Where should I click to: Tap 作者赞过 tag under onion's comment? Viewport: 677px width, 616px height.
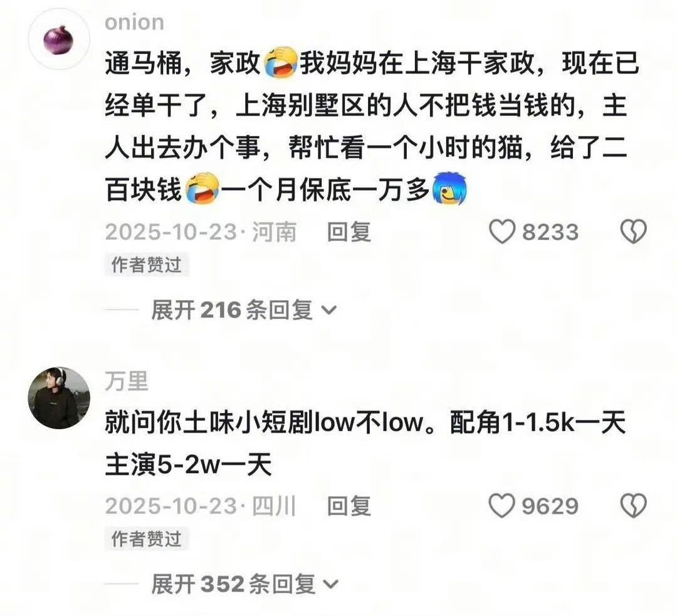[146, 264]
